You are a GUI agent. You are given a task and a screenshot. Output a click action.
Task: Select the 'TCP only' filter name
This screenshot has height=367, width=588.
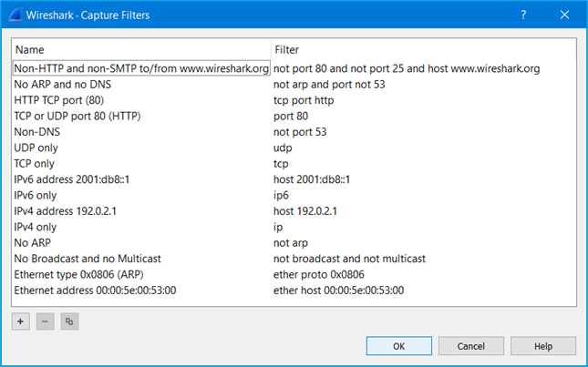pos(34,164)
